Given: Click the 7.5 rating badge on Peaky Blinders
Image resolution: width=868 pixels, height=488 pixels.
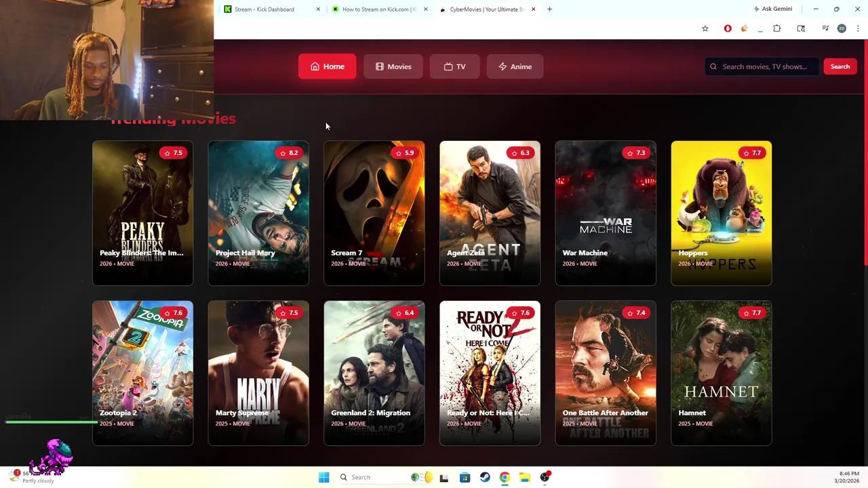Looking at the screenshot, I should (173, 152).
